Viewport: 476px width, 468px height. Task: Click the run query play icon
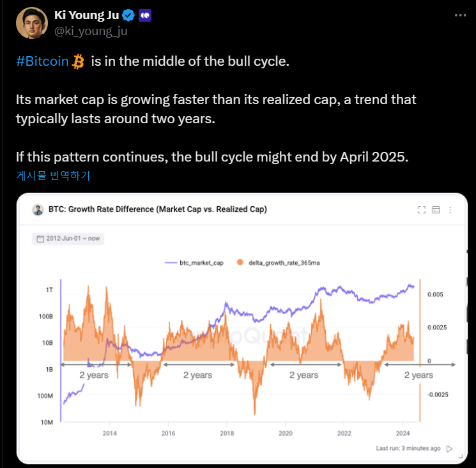[x=450, y=449]
